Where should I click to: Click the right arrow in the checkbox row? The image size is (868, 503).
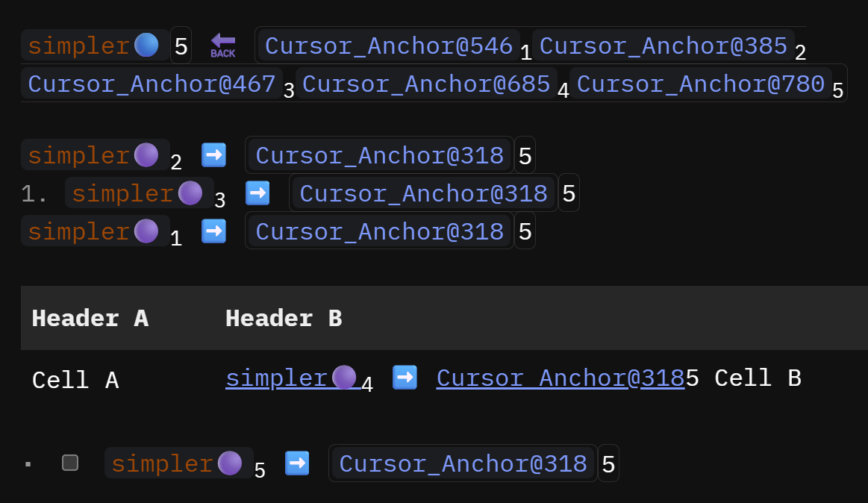[297, 463]
